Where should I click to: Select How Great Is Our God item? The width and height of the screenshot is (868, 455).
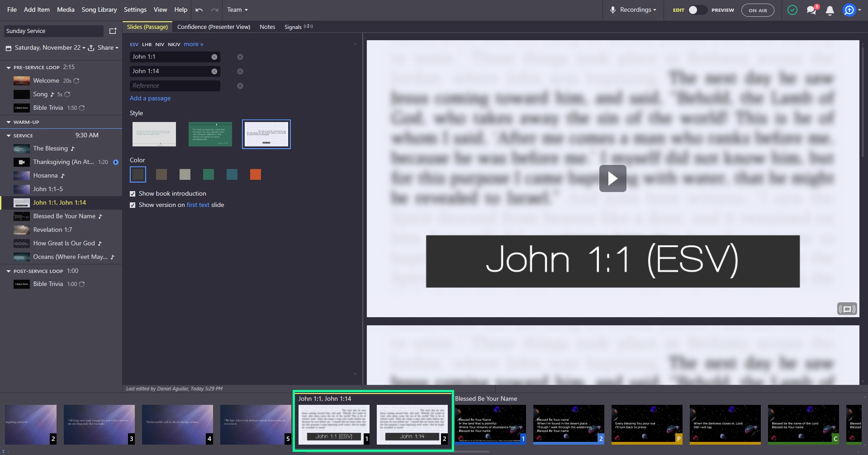[61, 244]
